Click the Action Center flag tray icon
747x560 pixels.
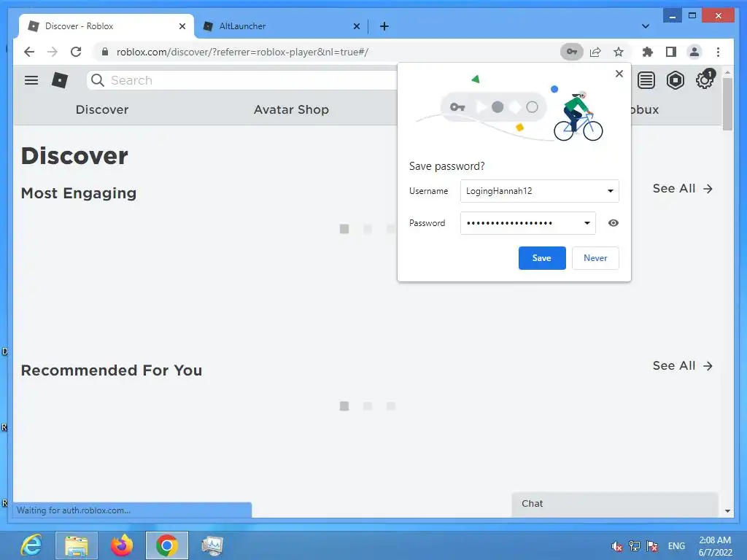pos(652,546)
